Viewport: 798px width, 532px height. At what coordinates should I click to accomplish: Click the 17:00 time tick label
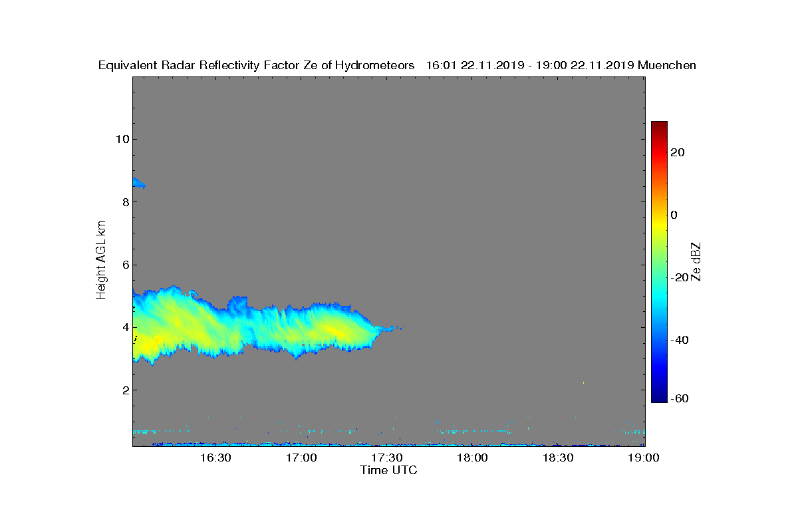(301, 458)
